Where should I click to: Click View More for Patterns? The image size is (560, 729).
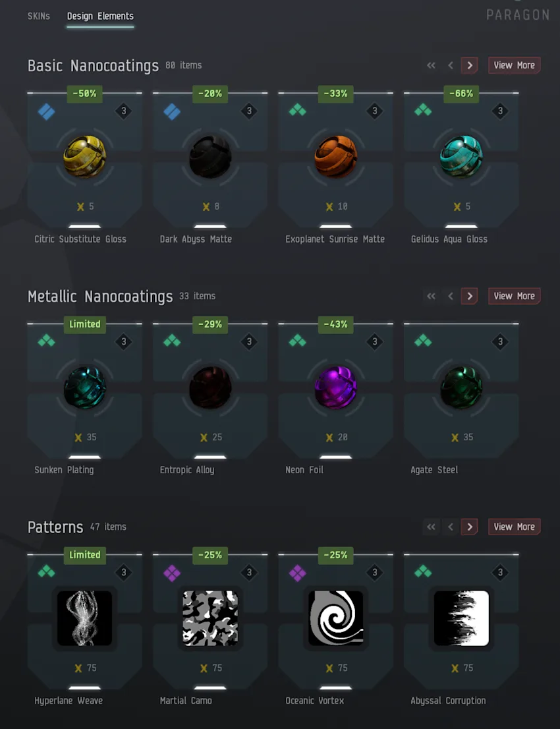(514, 527)
